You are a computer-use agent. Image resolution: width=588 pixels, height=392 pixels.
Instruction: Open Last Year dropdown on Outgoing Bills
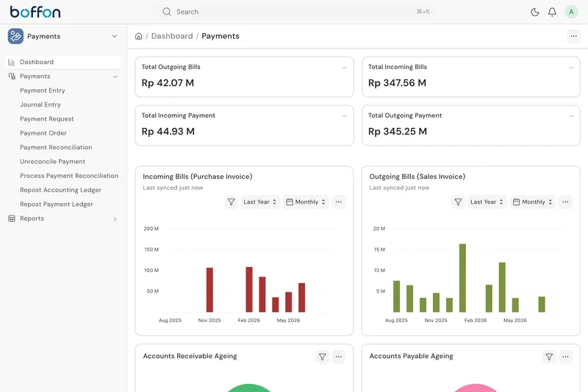(487, 202)
